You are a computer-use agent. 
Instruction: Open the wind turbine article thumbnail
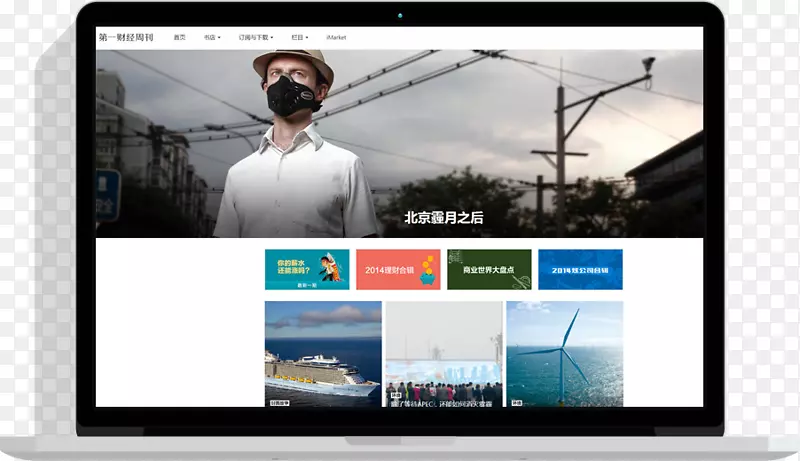pyautogui.click(x=565, y=354)
